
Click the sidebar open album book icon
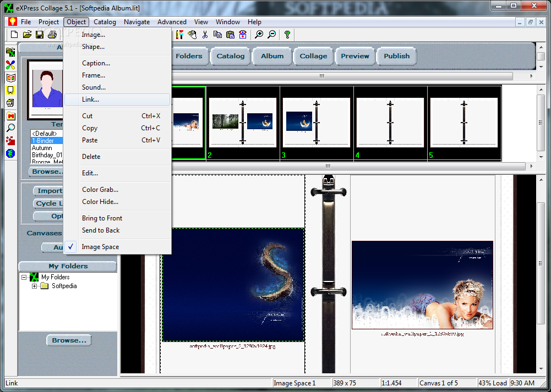coord(11,78)
